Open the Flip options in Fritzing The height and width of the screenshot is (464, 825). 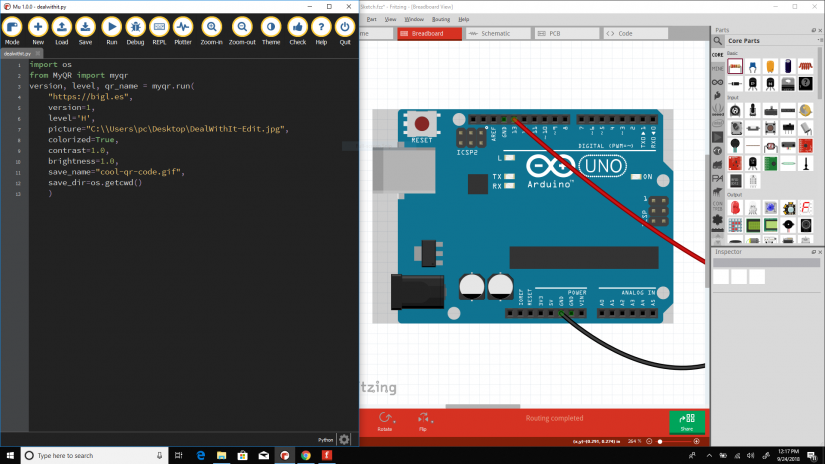point(423,421)
